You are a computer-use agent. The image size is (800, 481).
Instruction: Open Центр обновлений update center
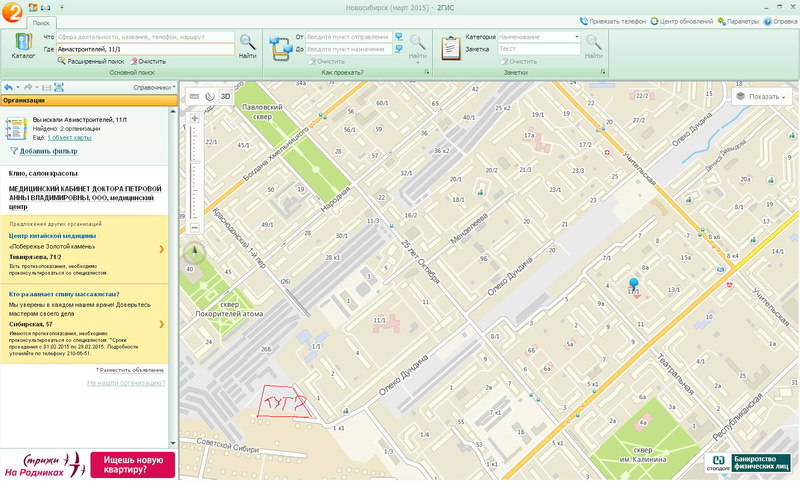point(681,21)
